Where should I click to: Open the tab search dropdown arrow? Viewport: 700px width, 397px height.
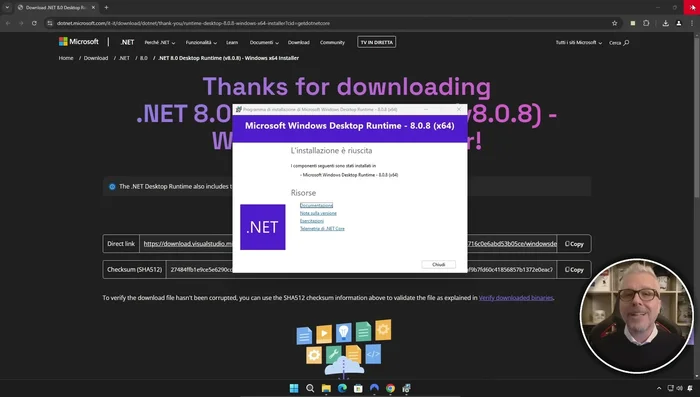pyautogui.click(x=7, y=7)
